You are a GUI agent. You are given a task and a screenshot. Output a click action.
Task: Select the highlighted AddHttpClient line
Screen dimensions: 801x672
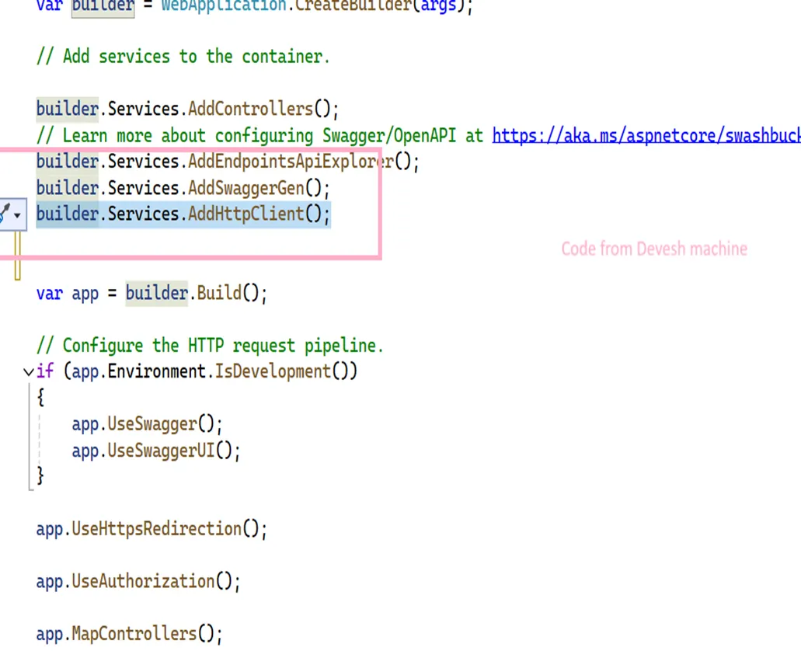183,214
